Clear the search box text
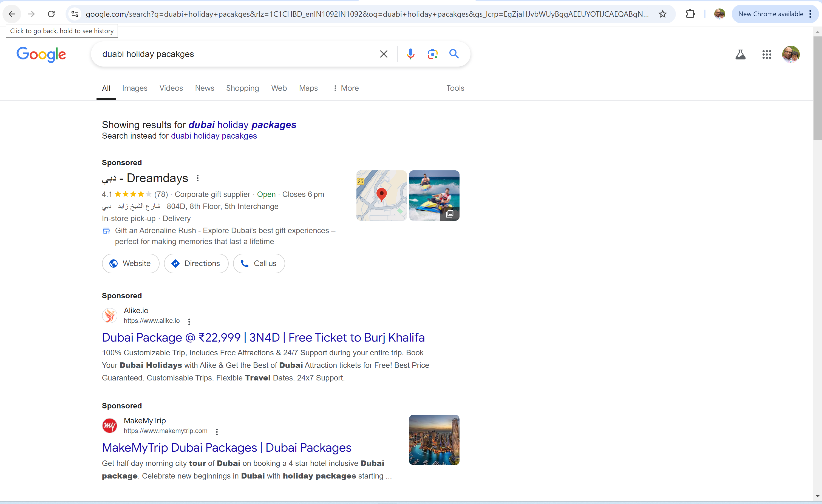Viewport: 822px width, 504px height. 384,54
